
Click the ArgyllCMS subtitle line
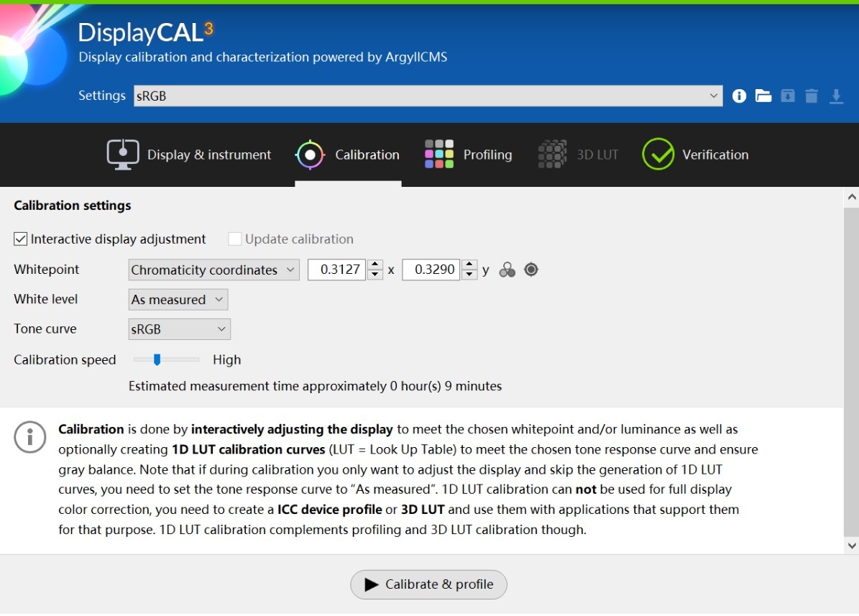click(x=263, y=57)
